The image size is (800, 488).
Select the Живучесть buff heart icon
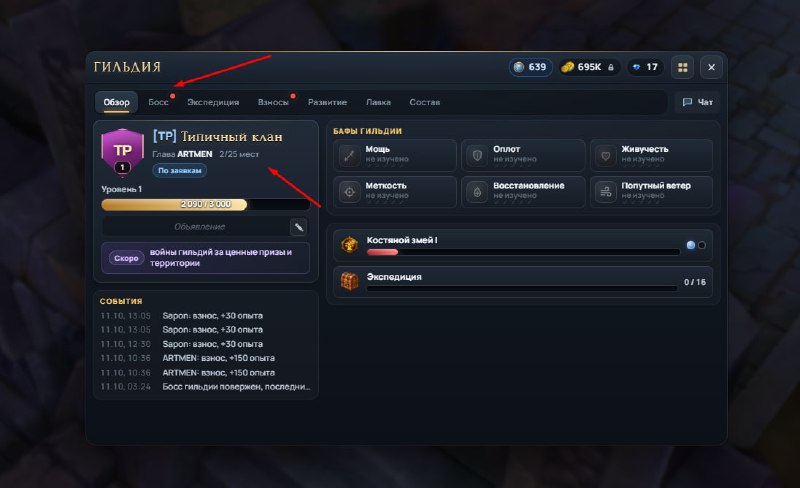tap(606, 155)
